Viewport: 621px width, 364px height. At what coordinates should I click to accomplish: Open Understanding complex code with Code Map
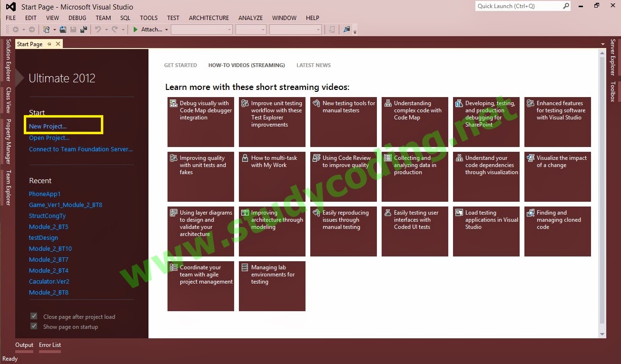(415, 122)
